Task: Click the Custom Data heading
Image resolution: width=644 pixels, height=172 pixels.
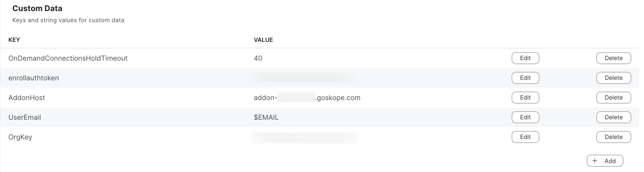Action: click(x=37, y=9)
